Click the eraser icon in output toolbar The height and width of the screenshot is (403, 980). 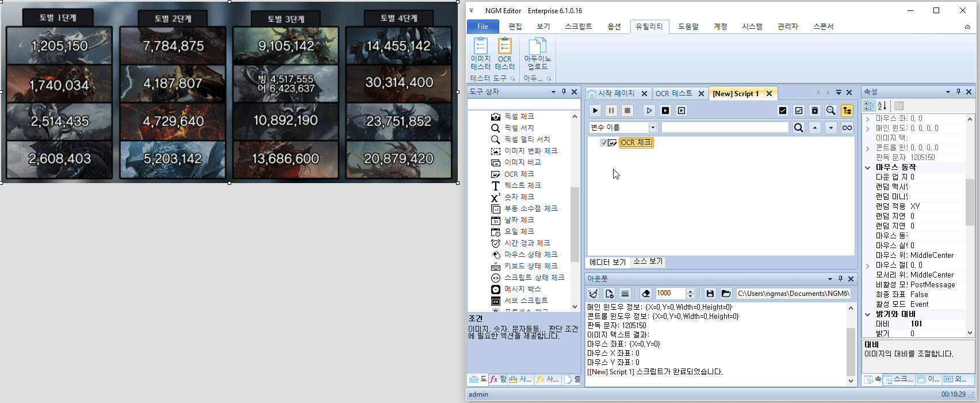[646, 294]
